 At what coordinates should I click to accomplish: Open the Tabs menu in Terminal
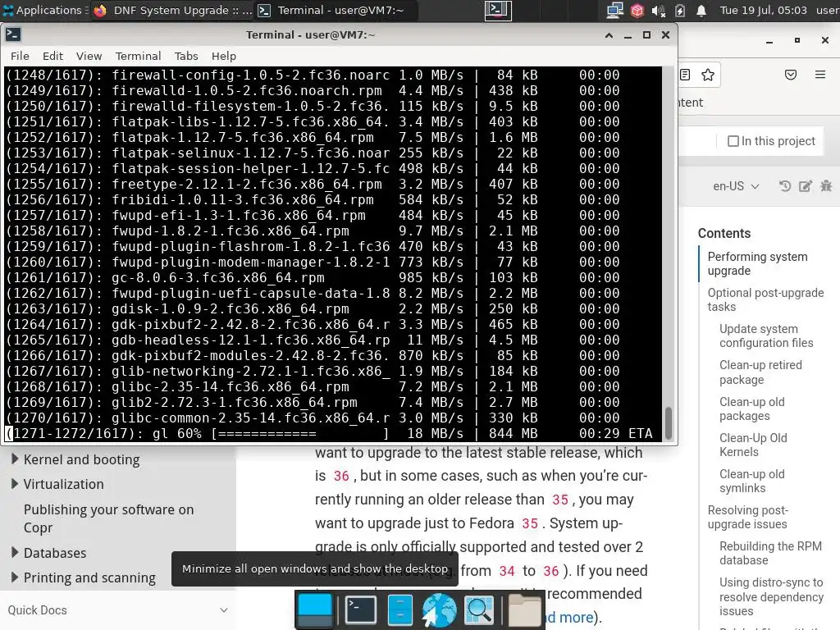click(186, 56)
